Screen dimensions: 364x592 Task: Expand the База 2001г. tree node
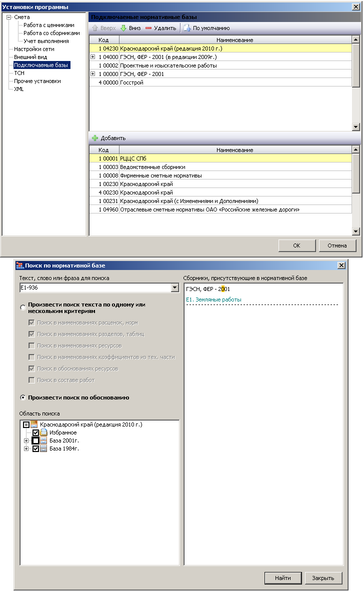26,440
